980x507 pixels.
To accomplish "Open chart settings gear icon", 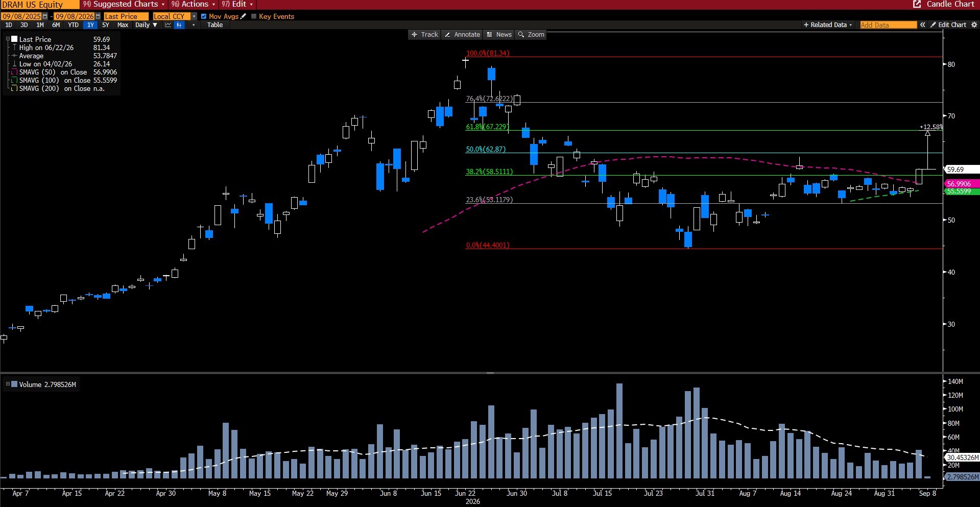I will tap(974, 25).
